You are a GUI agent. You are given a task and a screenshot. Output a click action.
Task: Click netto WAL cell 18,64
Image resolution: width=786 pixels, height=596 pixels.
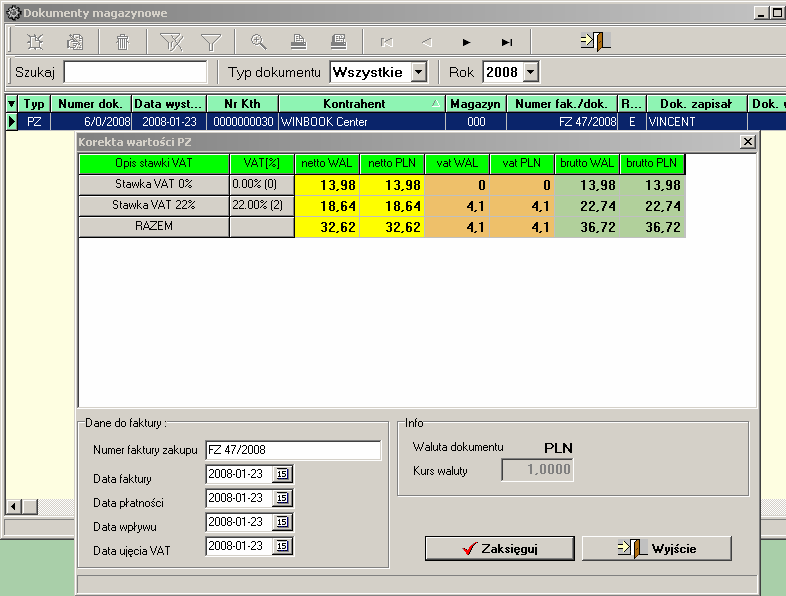click(x=327, y=206)
